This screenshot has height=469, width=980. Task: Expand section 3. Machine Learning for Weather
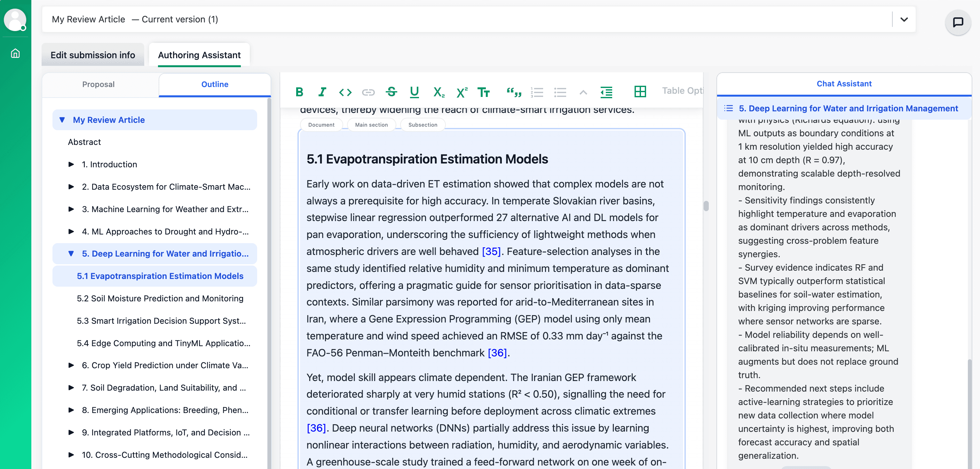[71, 209]
